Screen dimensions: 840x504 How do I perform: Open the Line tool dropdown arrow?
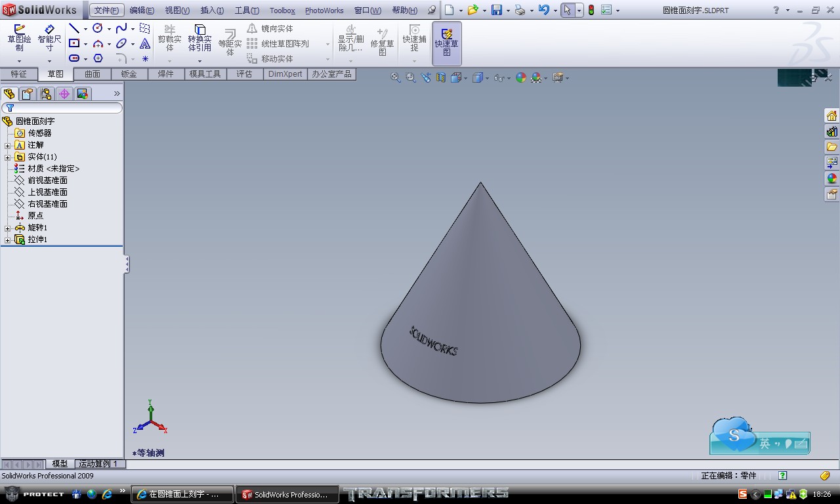click(x=85, y=29)
